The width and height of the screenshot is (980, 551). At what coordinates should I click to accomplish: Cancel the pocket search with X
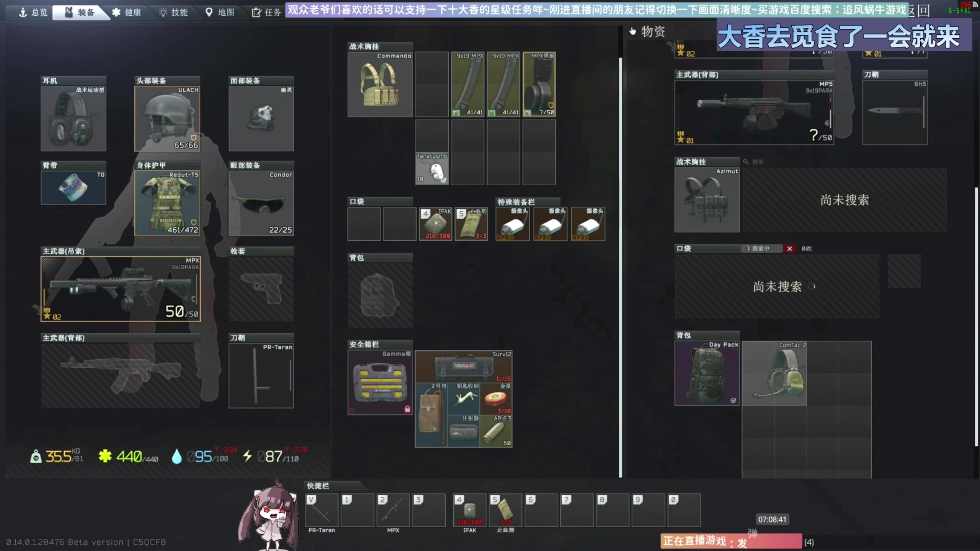point(789,249)
